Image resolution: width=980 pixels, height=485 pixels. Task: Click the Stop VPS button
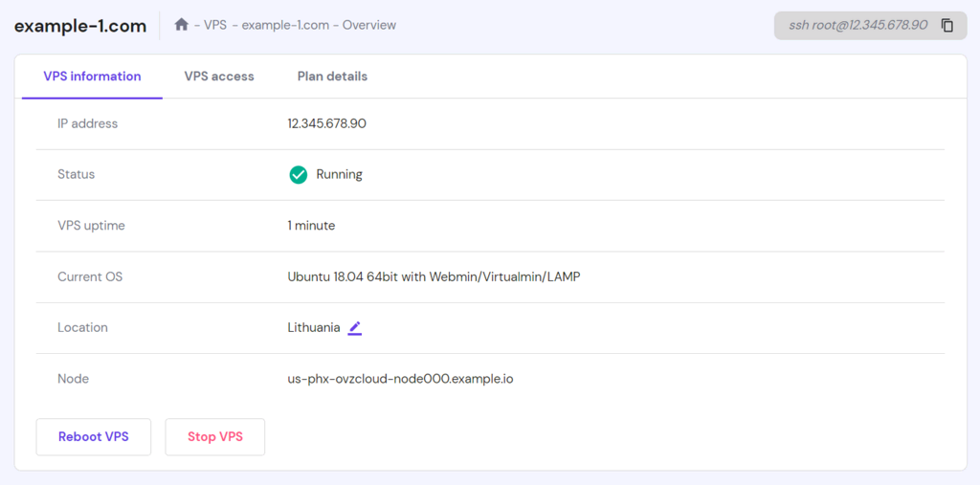coord(215,437)
